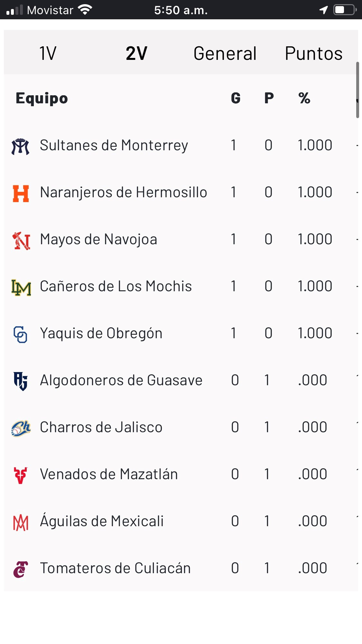362x644 pixels.
Task: Show the Puntos tab
Action: (313, 53)
